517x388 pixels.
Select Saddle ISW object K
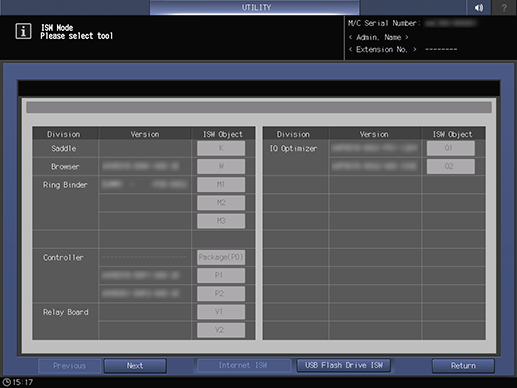pos(221,148)
